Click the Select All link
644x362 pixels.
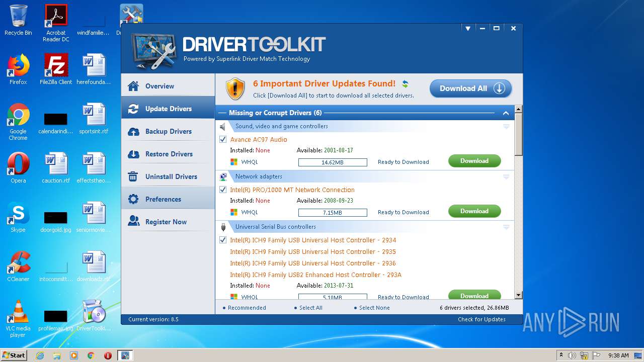point(310,308)
